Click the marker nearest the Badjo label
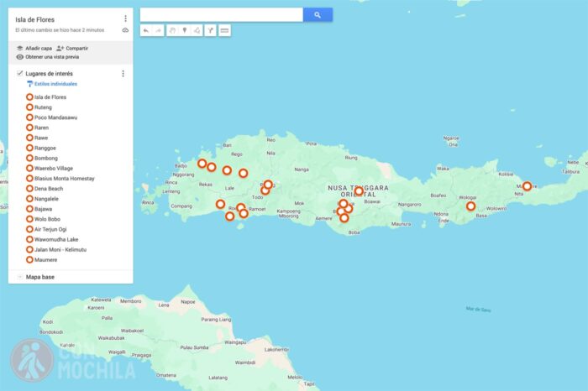Image resolution: width=588 pixels, height=391 pixels. tap(202, 164)
